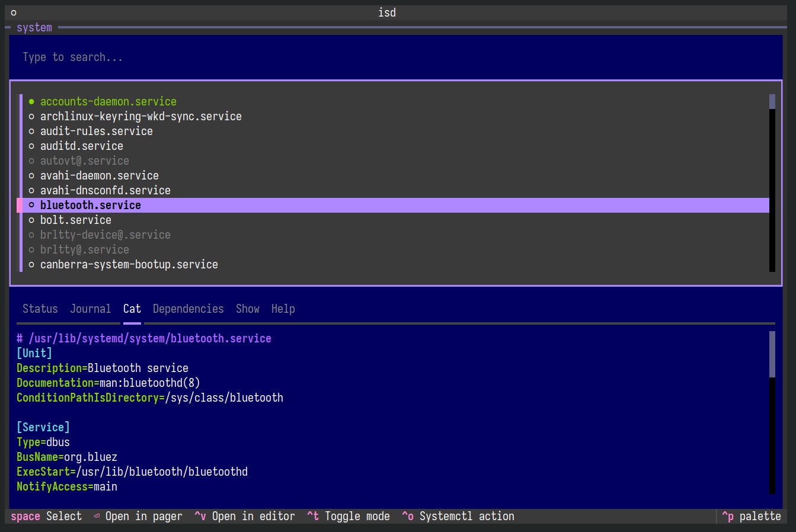Switch to the Status tab
The height and width of the screenshot is (532, 796).
pyautogui.click(x=40, y=309)
